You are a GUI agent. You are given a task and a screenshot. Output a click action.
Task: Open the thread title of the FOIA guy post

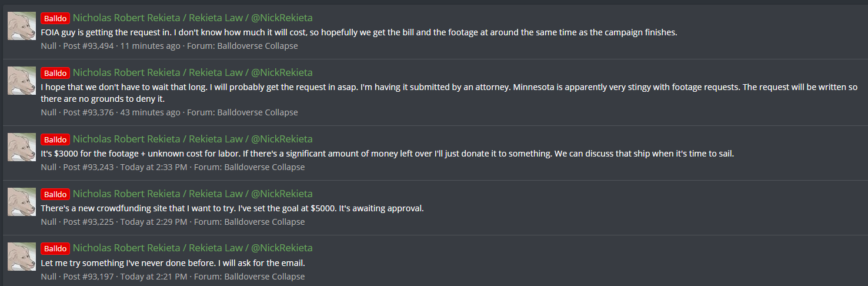192,18
